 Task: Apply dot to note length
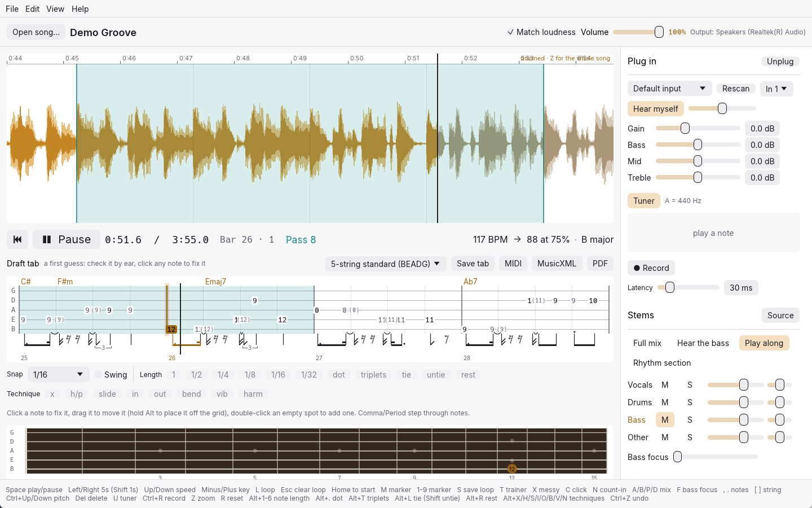pos(338,375)
